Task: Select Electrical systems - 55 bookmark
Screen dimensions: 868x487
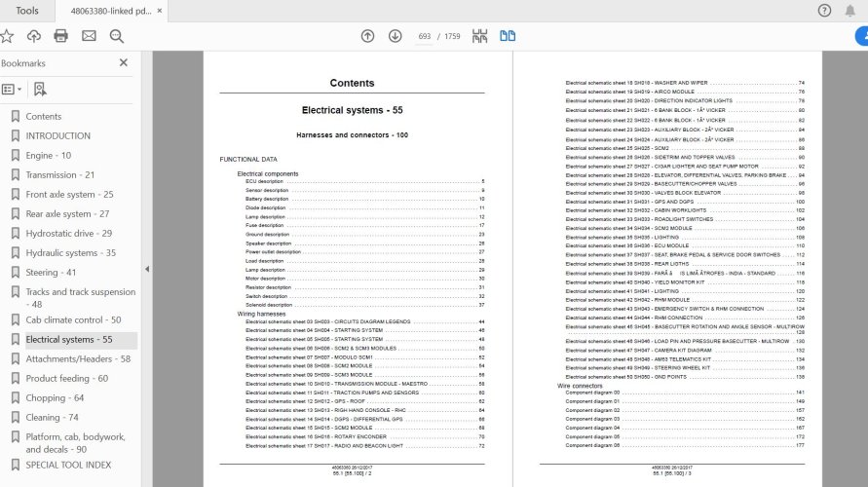Action: 68,339
